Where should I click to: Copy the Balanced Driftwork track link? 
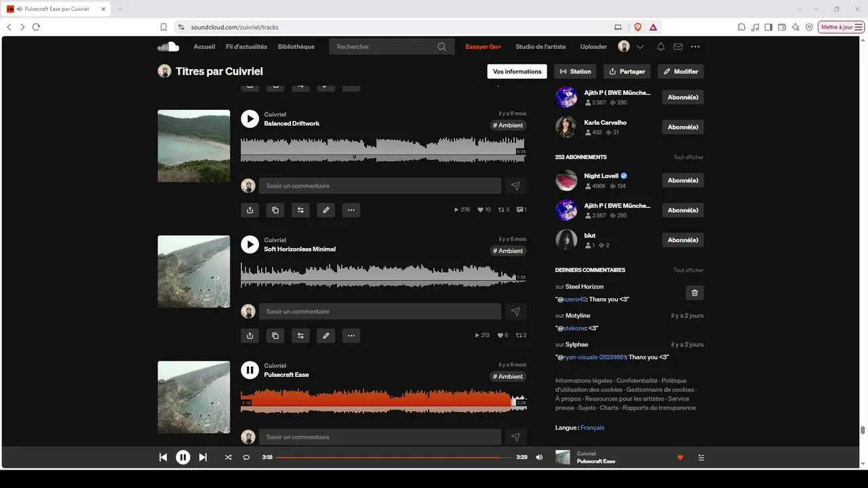pyautogui.click(x=275, y=210)
